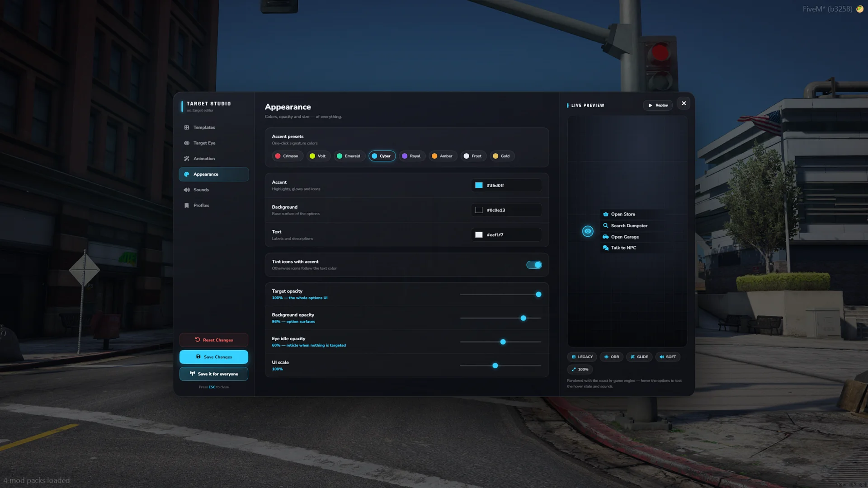Image resolution: width=868 pixels, height=488 pixels.
Task: Click the FiveM status icon top right
Action: pyautogui.click(x=860, y=9)
